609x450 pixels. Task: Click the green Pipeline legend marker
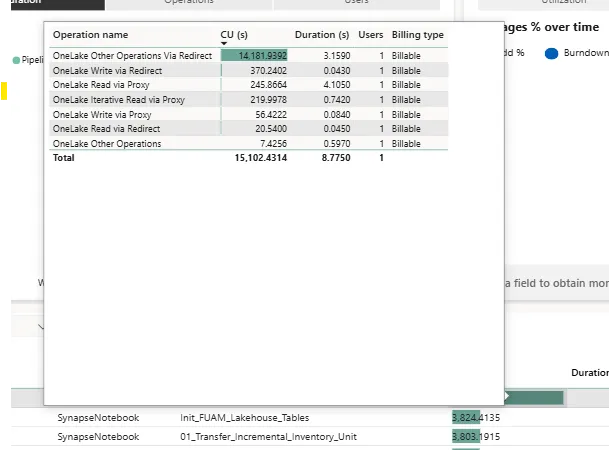16,60
